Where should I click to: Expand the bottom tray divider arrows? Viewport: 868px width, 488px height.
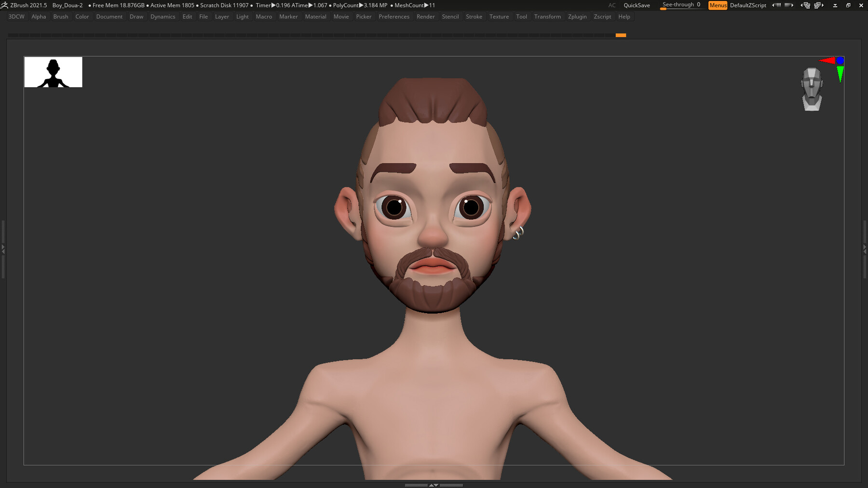(434, 485)
